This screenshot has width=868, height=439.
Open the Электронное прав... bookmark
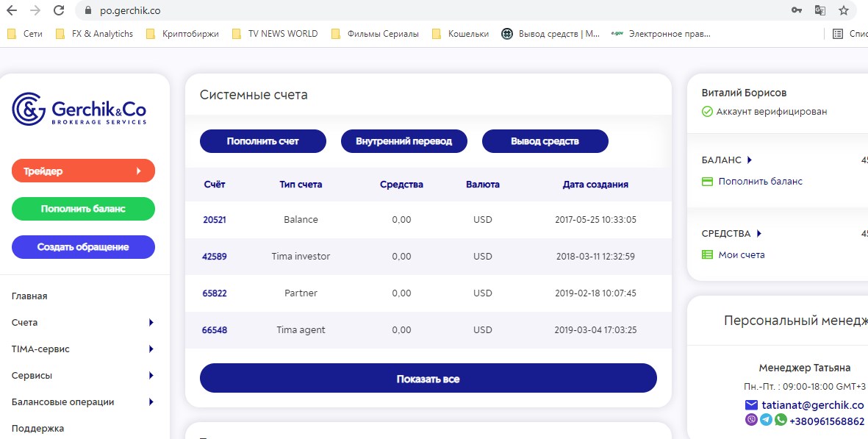tap(661, 34)
